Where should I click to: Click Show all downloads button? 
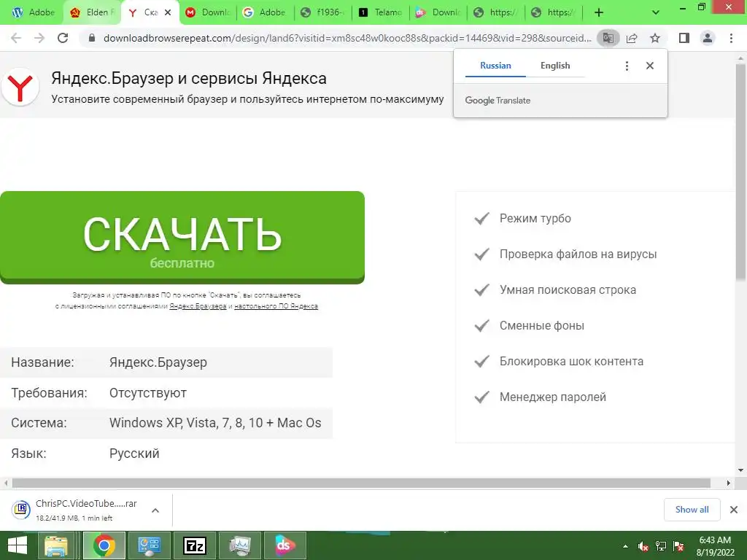[x=692, y=510]
